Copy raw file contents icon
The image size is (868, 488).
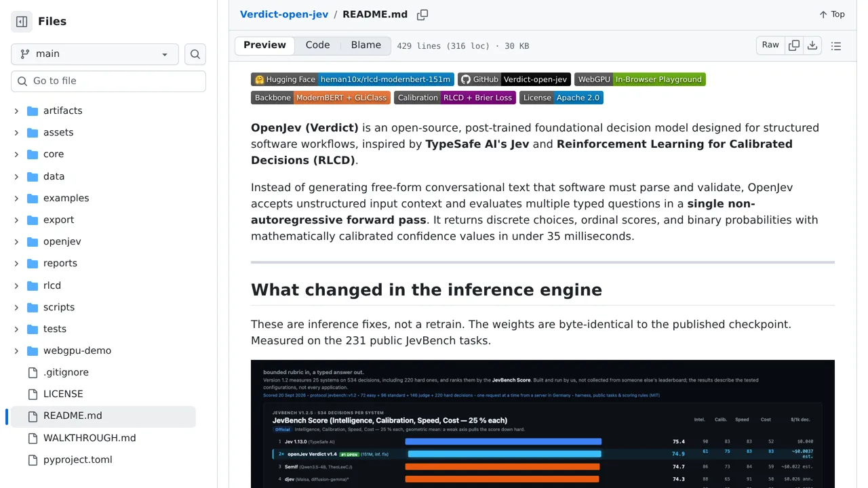[794, 45]
